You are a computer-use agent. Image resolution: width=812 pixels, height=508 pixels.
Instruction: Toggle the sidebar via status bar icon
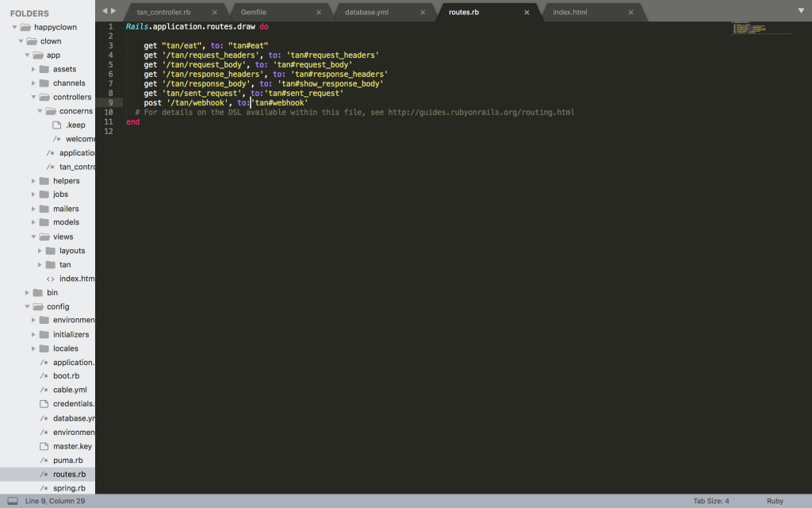pyautogui.click(x=13, y=502)
